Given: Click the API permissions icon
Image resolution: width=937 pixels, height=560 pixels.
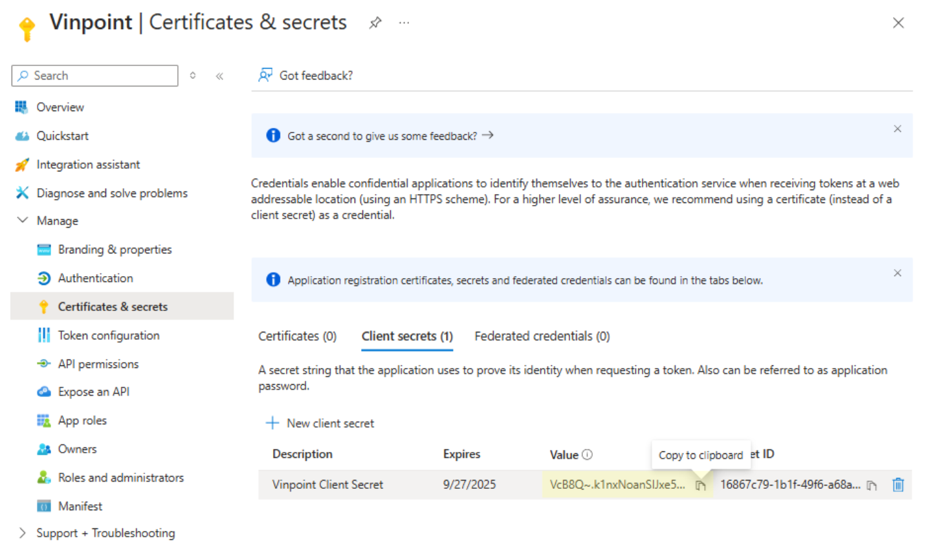Looking at the screenshot, I should pos(44,363).
